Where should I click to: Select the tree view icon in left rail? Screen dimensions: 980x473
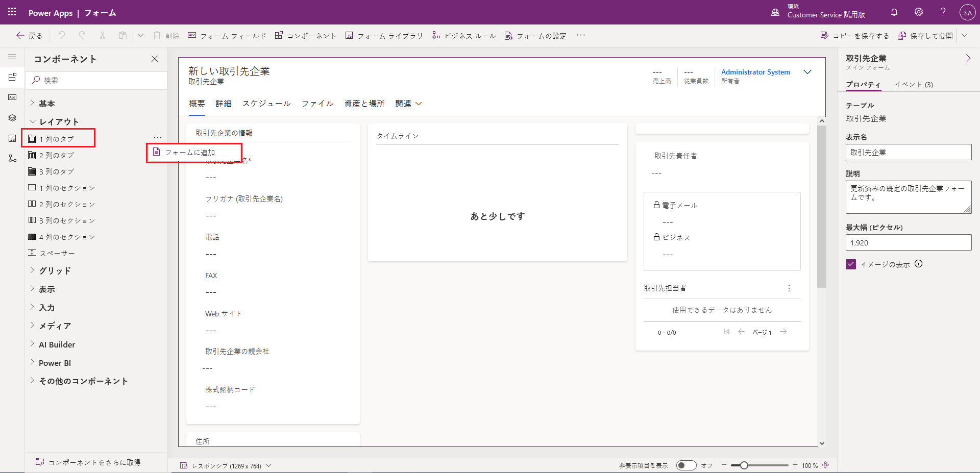click(x=12, y=118)
